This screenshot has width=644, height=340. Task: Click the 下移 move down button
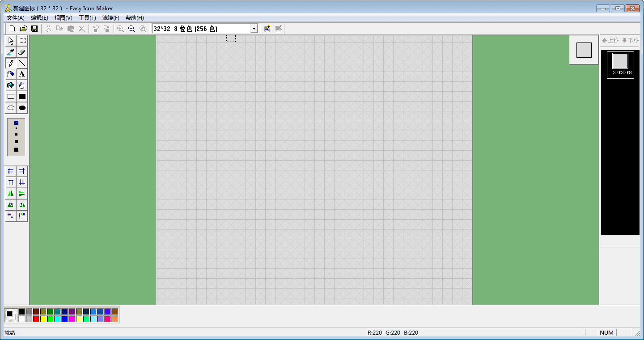point(630,40)
